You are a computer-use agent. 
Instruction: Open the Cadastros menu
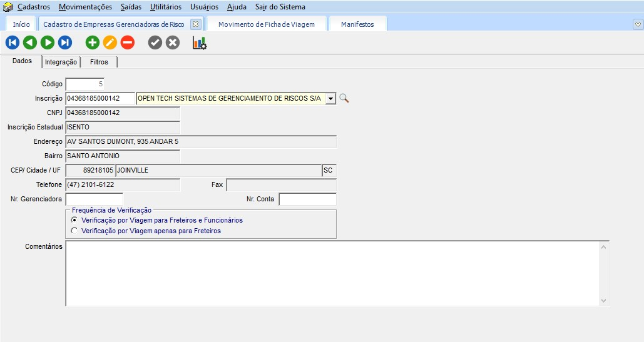point(34,7)
